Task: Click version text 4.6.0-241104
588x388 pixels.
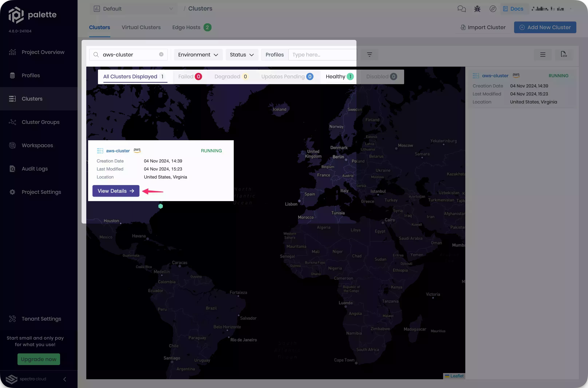Action: (x=20, y=31)
